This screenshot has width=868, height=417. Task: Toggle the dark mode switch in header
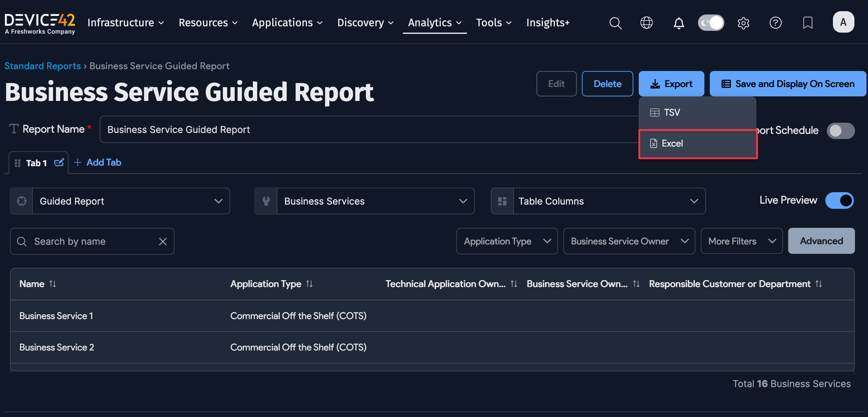[711, 23]
